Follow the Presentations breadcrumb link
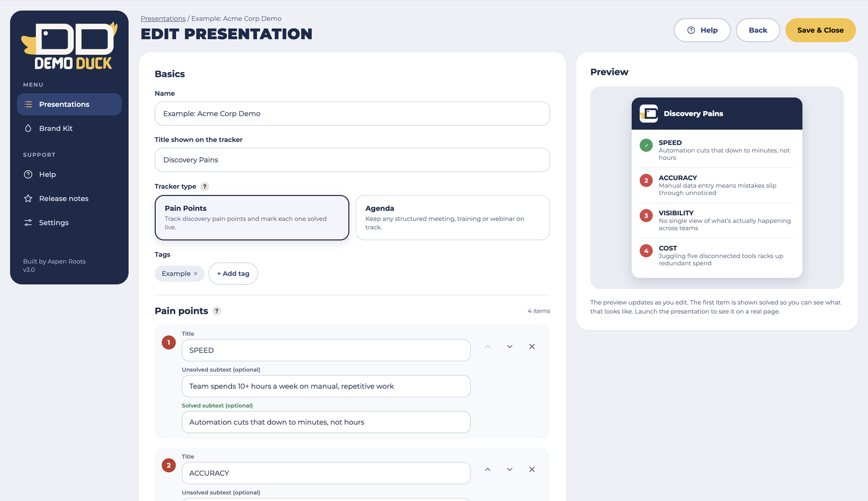 click(163, 18)
